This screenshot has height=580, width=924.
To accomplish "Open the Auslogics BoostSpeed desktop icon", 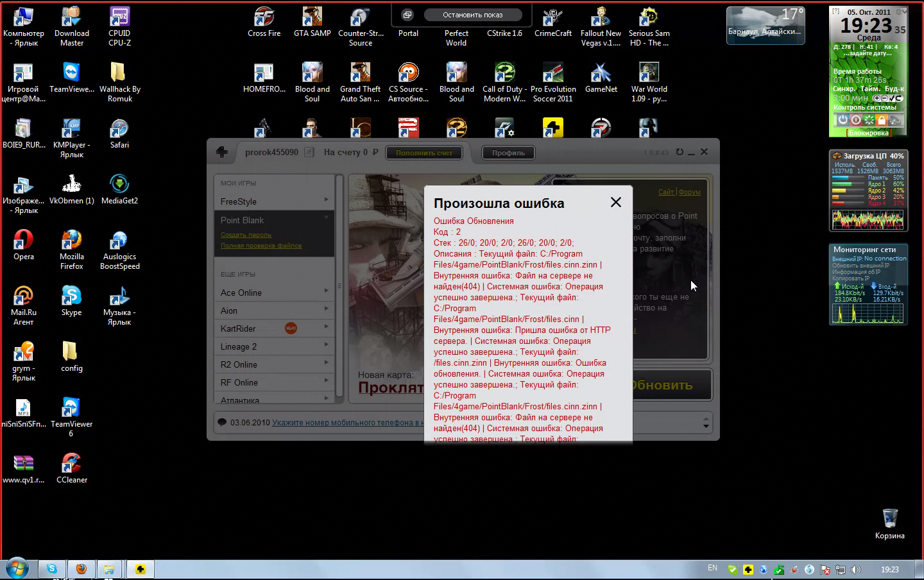I will coord(119,250).
